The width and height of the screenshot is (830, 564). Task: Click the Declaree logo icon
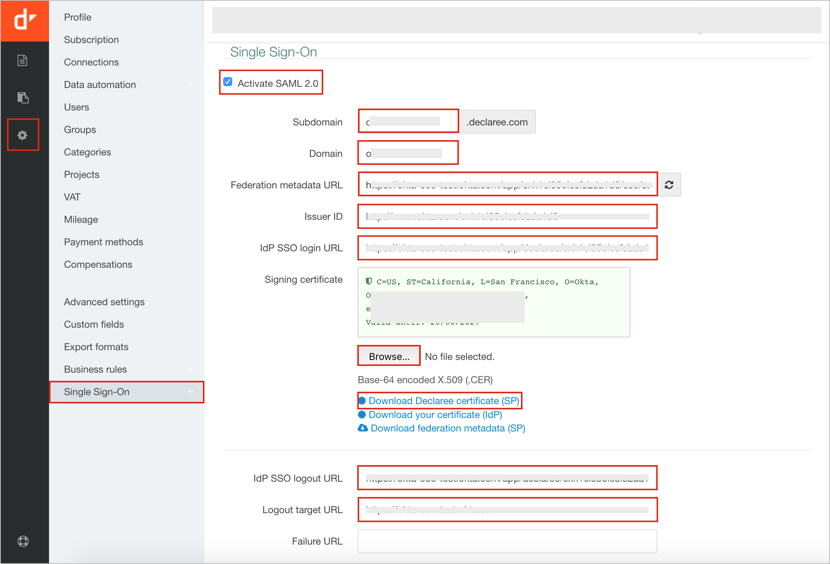pyautogui.click(x=24, y=18)
